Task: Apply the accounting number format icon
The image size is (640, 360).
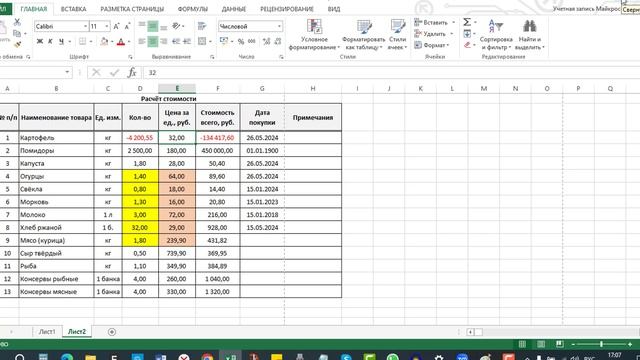Action: [224, 41]
